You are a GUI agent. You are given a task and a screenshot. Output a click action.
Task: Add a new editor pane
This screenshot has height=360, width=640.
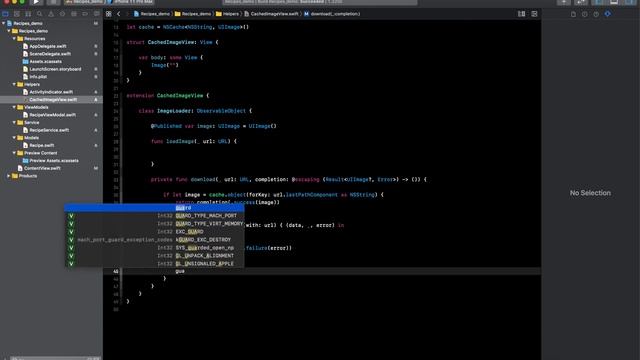534,14
